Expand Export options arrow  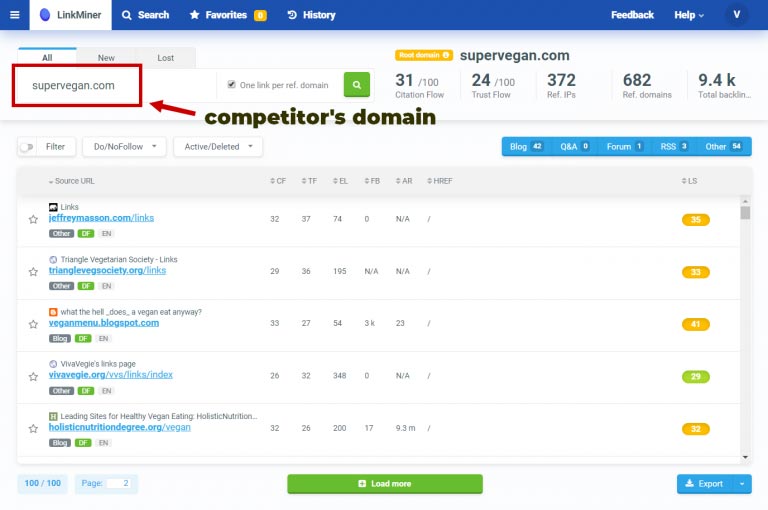pyautogui.click(x=741, y=484)
